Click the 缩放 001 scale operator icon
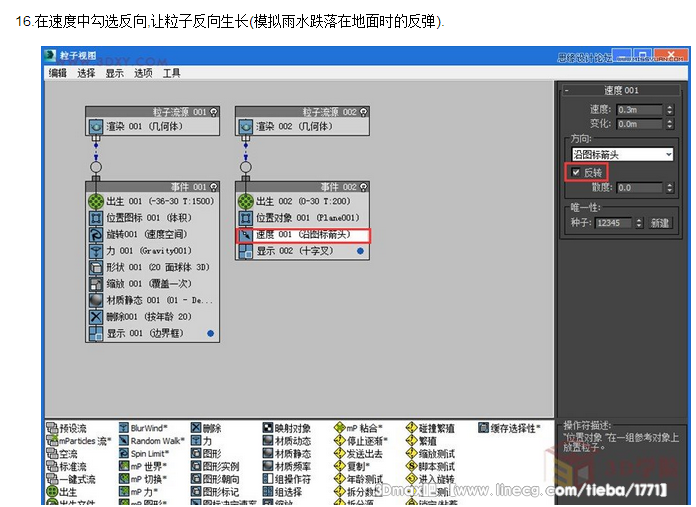Screen dimensions: 696x507 click(x=96, y=283)
